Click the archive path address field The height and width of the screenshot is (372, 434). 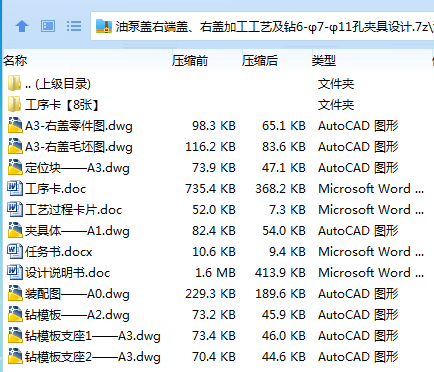click(x=262, y=26)
